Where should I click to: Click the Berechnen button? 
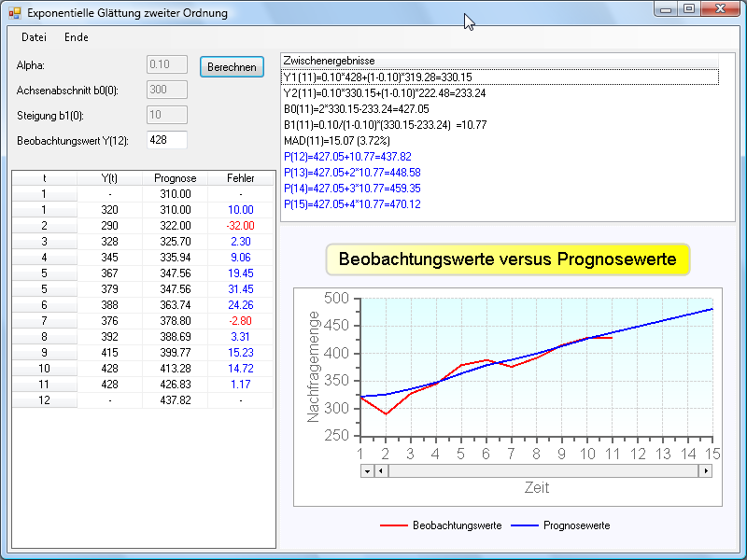point(232,67)
